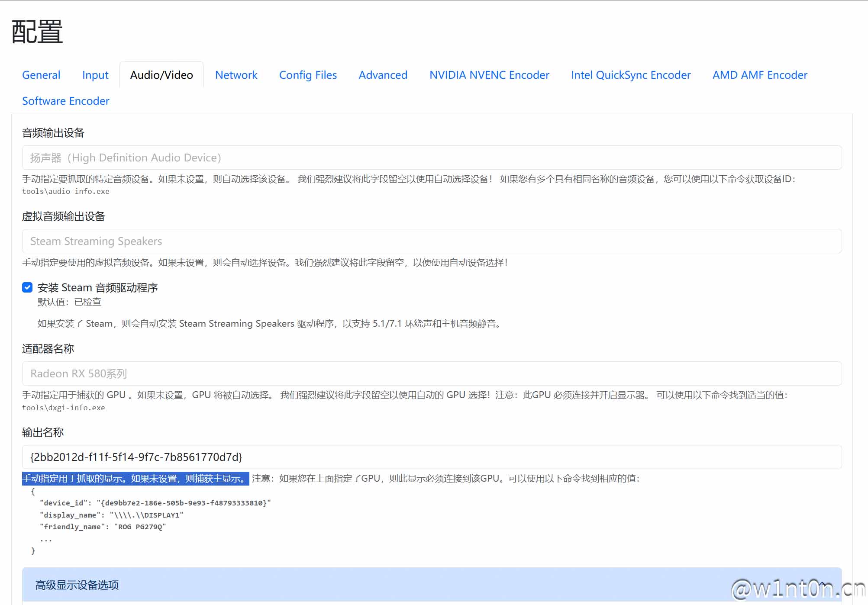
Task: Click the "friendly_name": "ROG PG279Q" line
Action: 103,527
